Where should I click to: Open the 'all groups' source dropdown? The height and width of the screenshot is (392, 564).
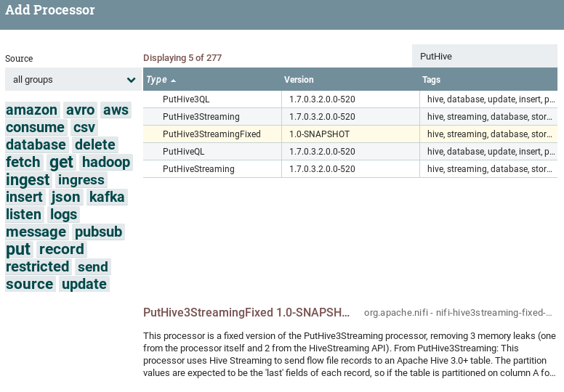[x=73, y=79]
